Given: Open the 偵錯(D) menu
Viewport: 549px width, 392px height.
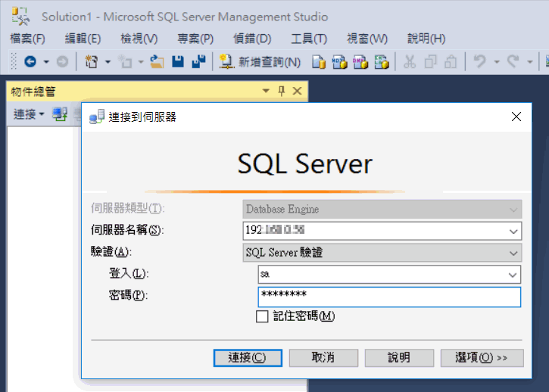Looking at the screenshot, I should pyautogui.click(x=252, y=38).
